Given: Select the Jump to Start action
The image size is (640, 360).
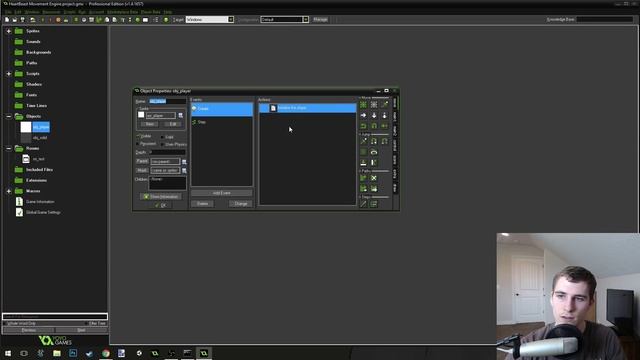Looking at the screenshot, I should pos(374,141).
